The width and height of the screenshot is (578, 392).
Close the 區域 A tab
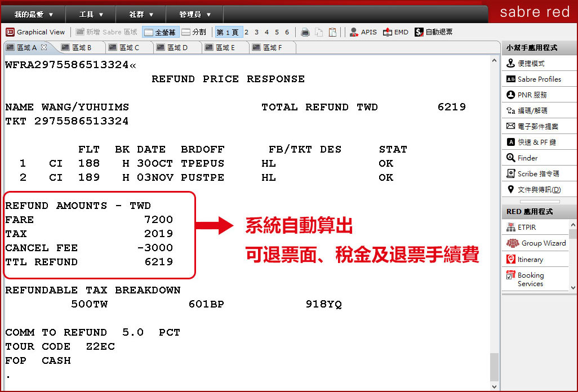click(44, 47)
